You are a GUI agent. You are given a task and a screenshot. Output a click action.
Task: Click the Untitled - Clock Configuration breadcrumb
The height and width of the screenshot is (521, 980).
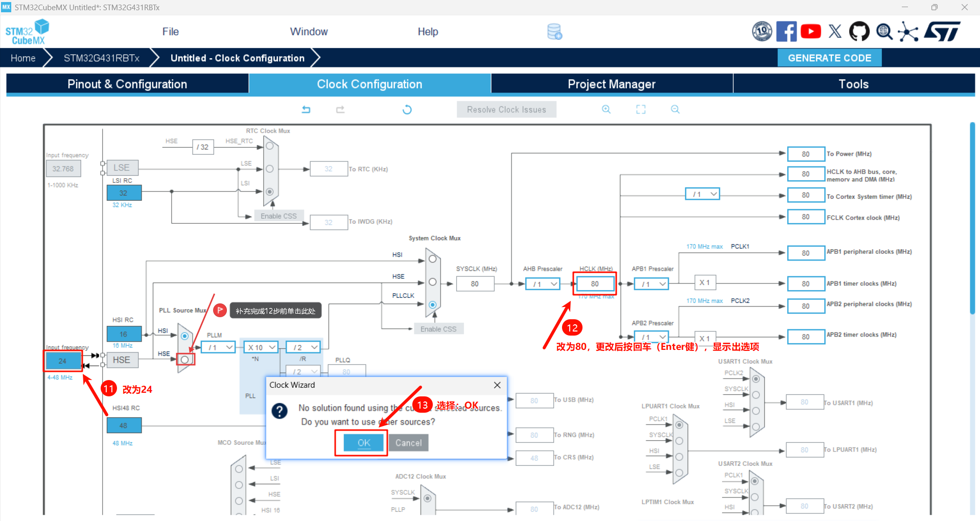click(238, 58)
